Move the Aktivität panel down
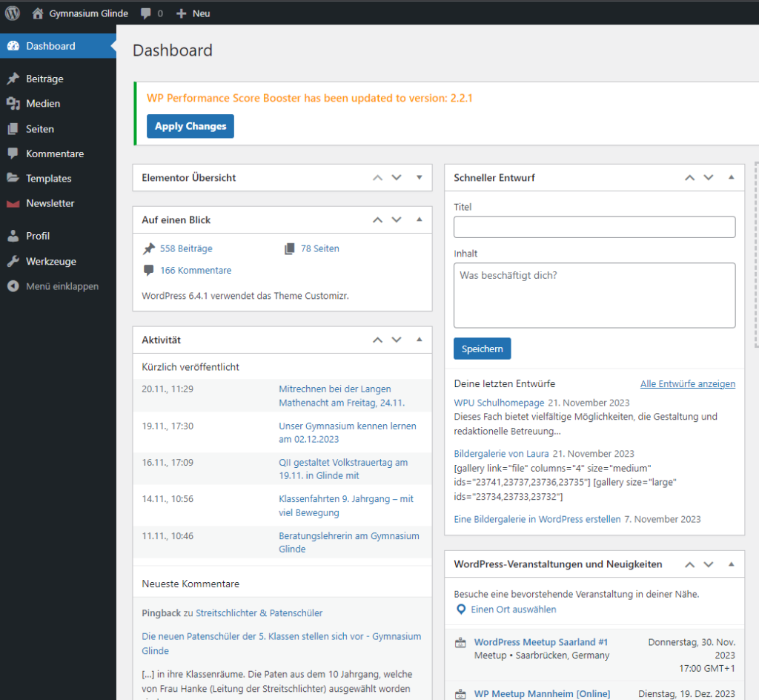 coord(397,340)
